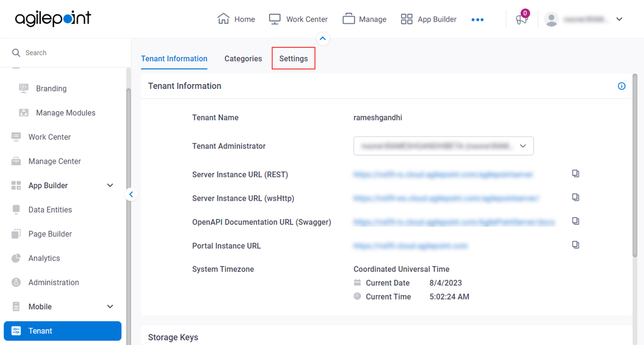Expand the user account dropdown arrow
The image size is (644, 345).
[619, 19]
